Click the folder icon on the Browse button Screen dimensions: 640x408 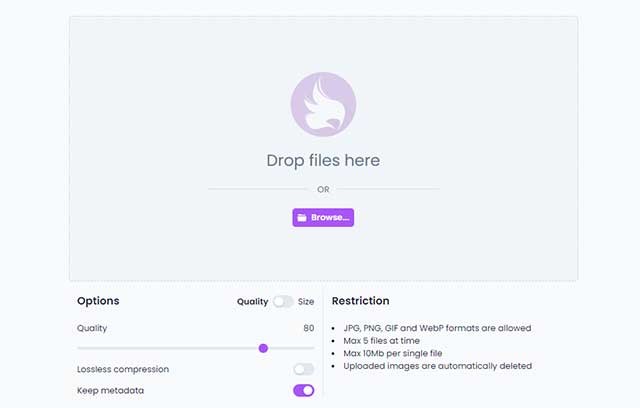click(x=302, y=217)
